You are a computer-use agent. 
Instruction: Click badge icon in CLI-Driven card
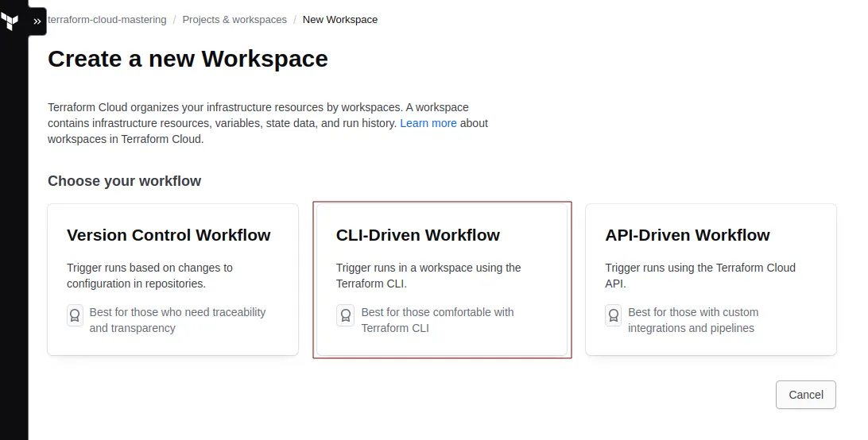click(345, 315)
